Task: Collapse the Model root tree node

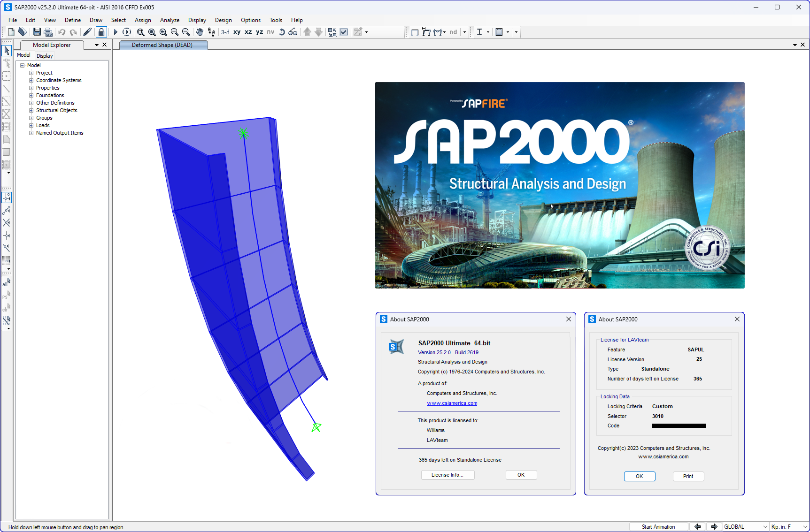Action: [x=22, y=65]
